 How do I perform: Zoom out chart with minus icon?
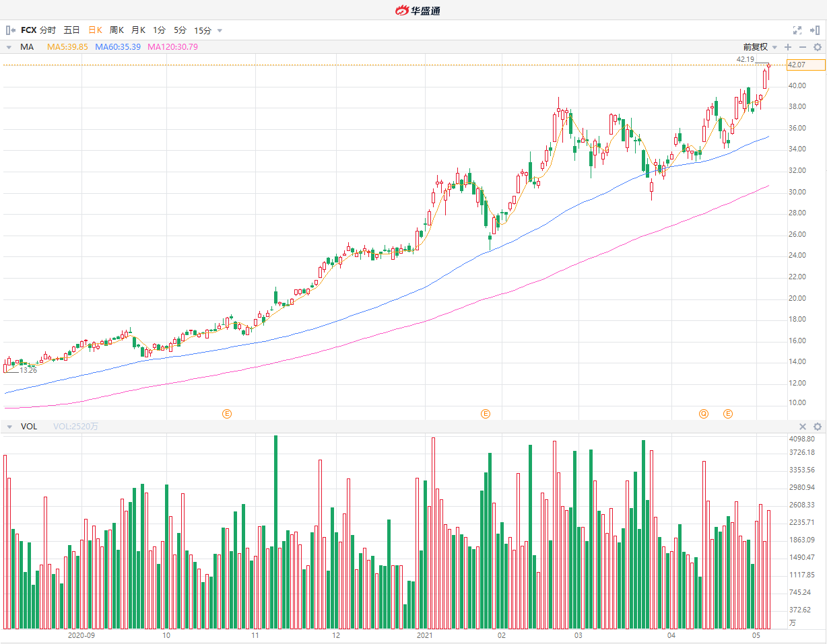click(x=802, y=47)
